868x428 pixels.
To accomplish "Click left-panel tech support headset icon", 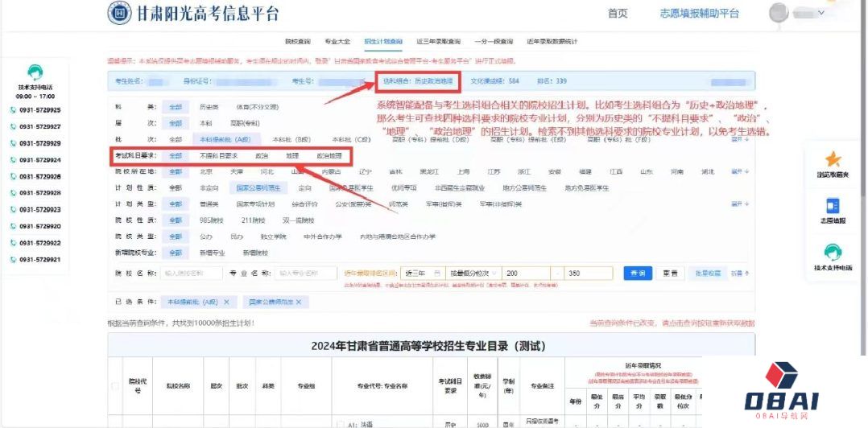I will 35,72.
